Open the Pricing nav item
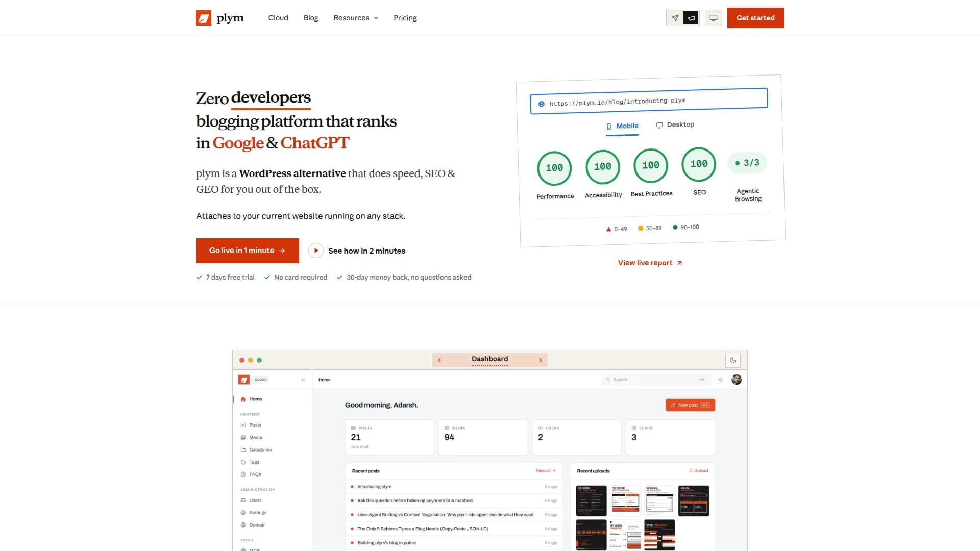The width and height of the screenshot is (980, 551). (405, 18)
